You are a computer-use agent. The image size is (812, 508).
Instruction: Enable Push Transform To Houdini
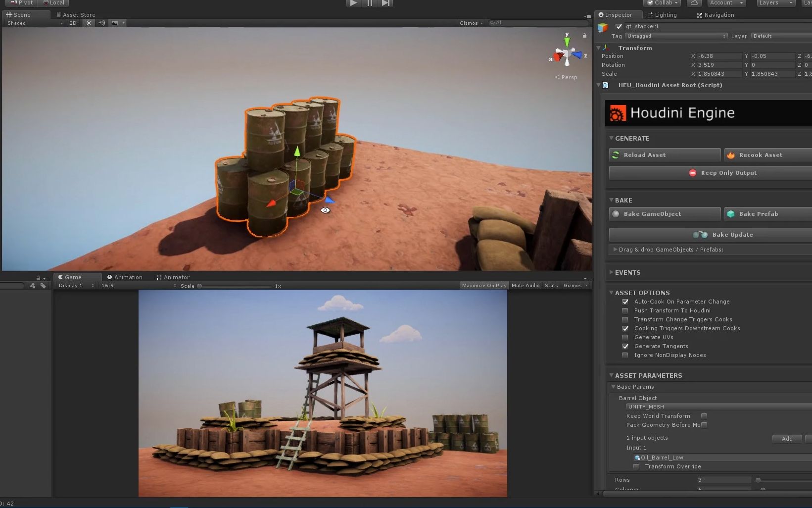point(625,310)
